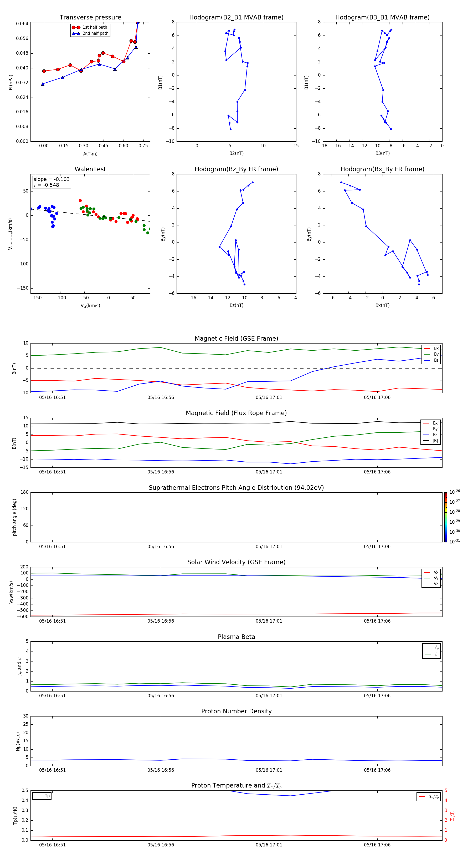Screen dimensions: 473x868
Task: Click the 'Bx(nT)' axis label
Action: click(x=382, y=305)
